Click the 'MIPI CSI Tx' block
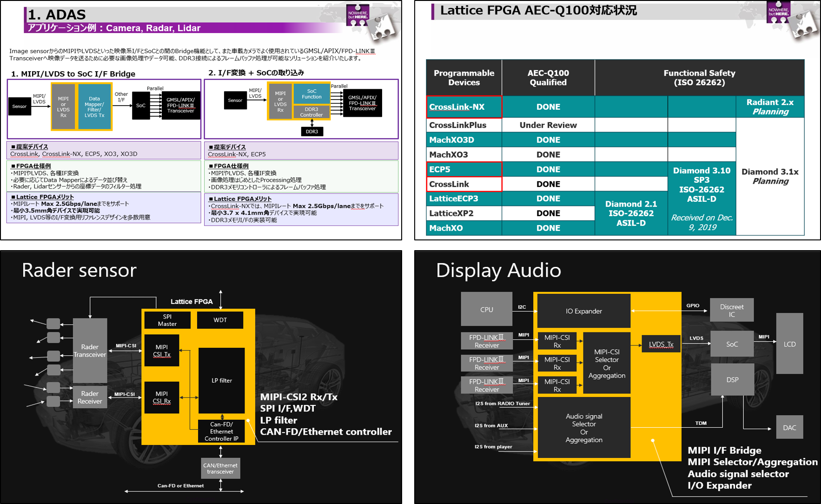This screenshot has height=504, width=821. (162, 351)
